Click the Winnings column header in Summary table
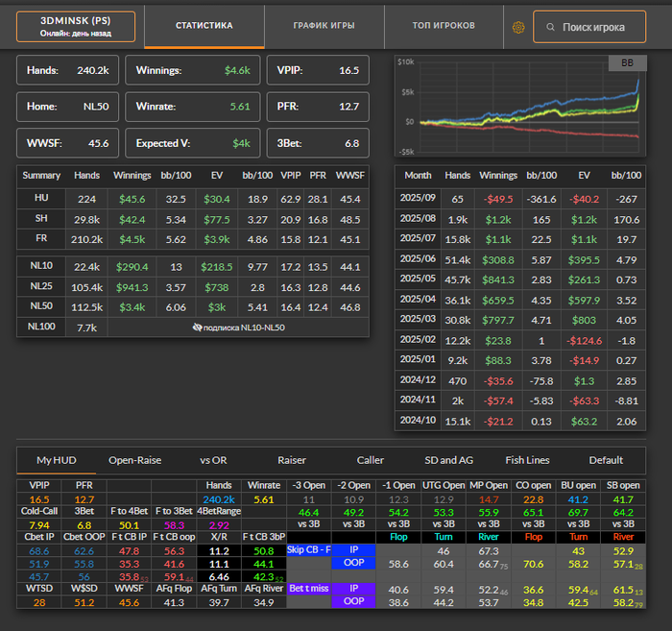 click(x=132, y=176)
